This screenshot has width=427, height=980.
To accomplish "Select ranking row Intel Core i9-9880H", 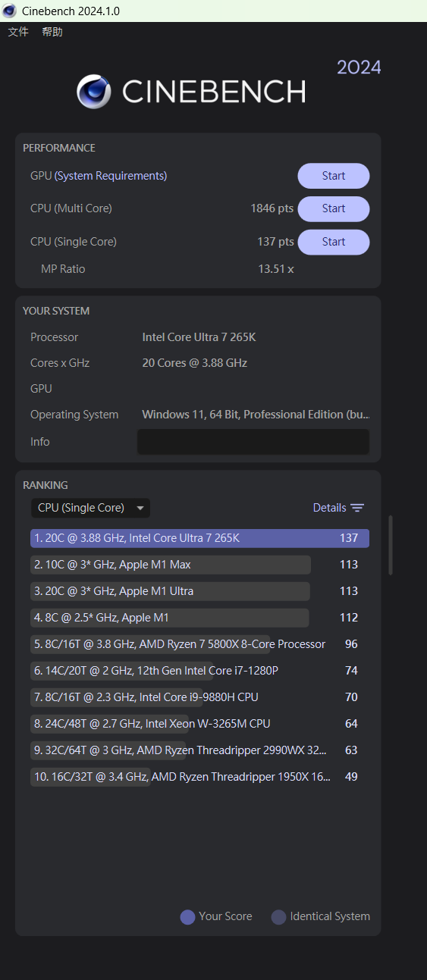I will point(199,697).
